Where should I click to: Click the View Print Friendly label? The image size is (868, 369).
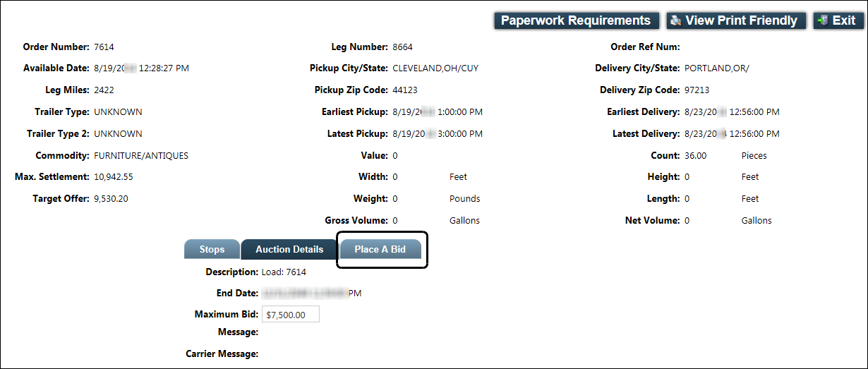(x=741, y=20)
